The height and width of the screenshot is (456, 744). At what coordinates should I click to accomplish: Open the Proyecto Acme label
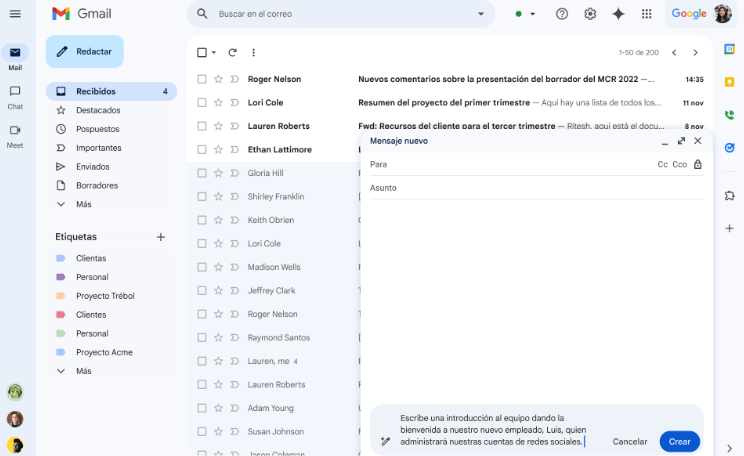[104, 352]
